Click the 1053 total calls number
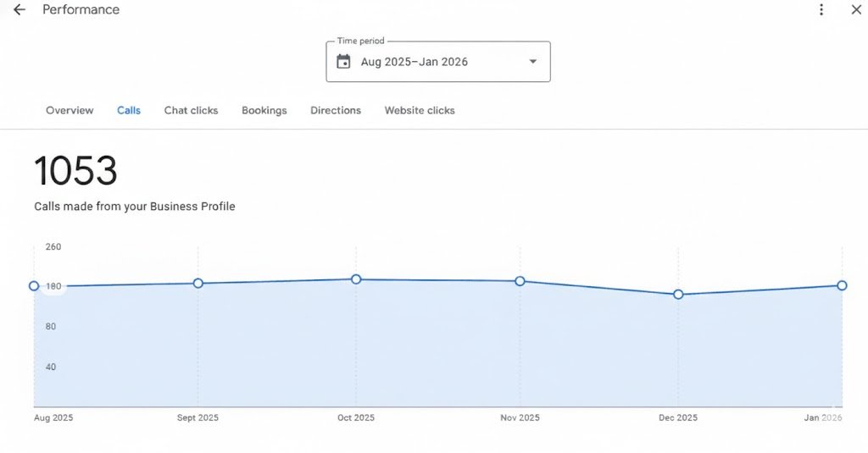This screenshot has width=868, height=453. (x=75, y=172)
